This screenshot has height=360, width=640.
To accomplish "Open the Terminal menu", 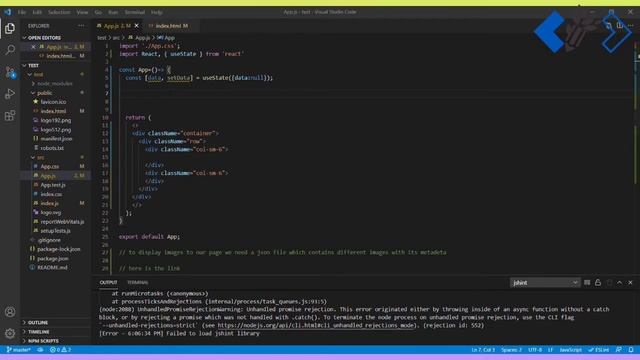I will pyautogui.click(x=135, y=12).
